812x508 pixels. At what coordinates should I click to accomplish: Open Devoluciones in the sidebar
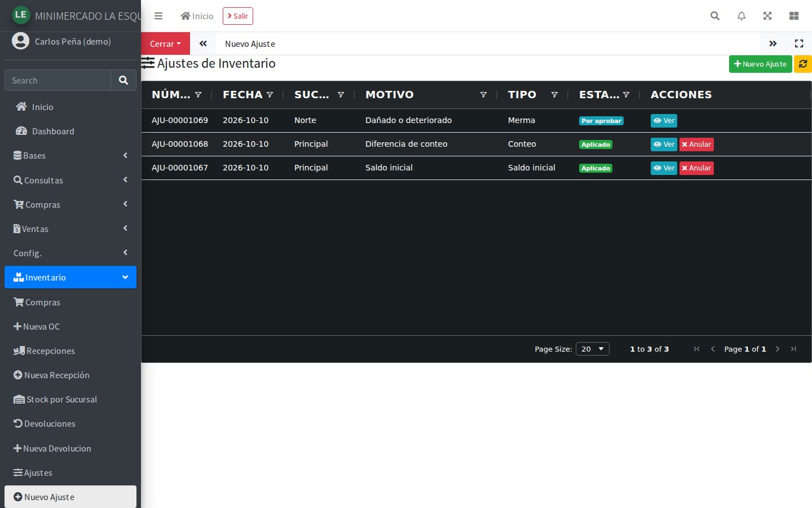[70, 423]
